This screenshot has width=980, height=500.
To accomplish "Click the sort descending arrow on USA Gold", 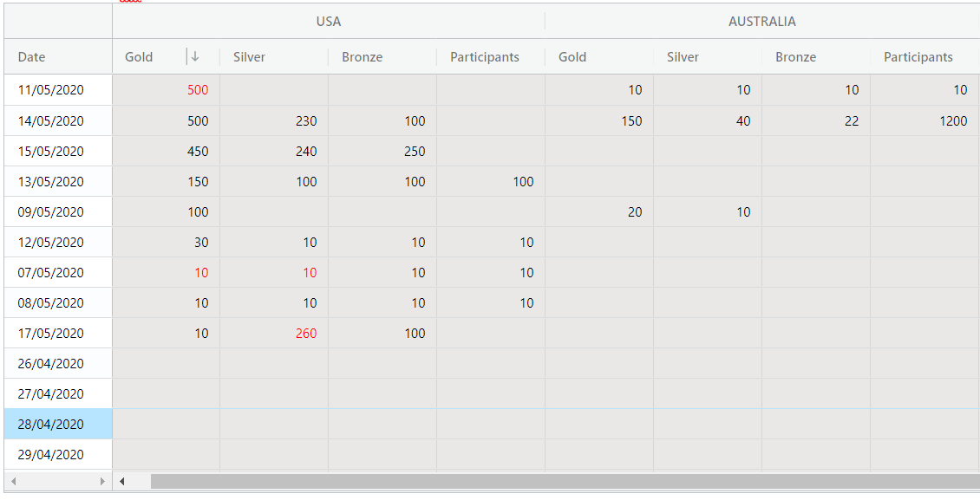I will [195, 57].
